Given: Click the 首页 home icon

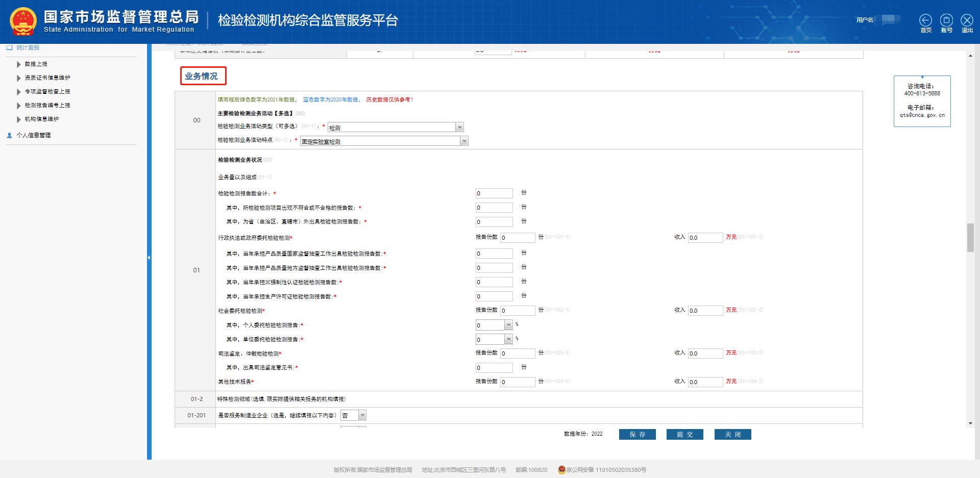Looking at the screenshot, I should [x=925, y=20].
